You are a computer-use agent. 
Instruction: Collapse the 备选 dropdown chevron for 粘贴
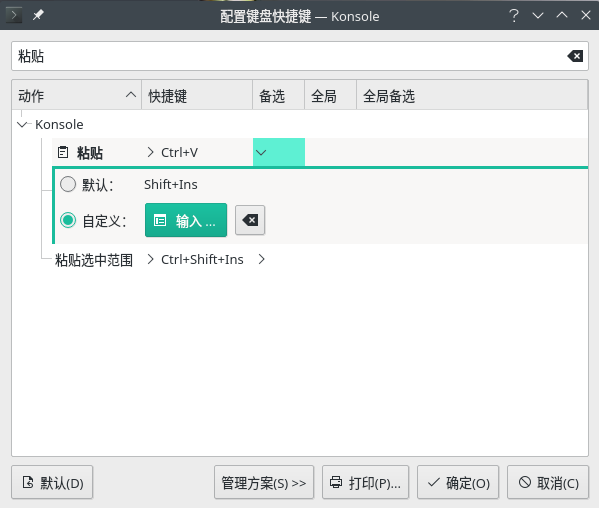pos(261,152)
